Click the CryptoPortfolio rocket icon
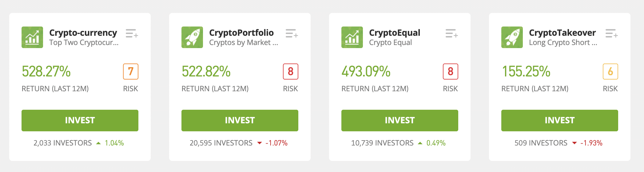The height and width of the screenshot is (172, 644). click(x=192, y=37)
